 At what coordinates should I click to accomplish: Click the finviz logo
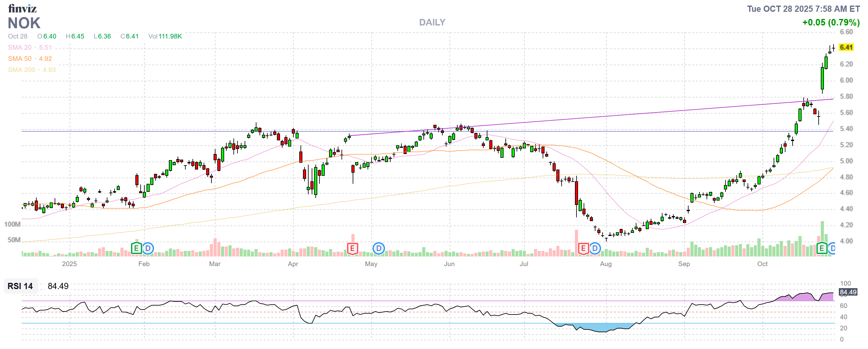pyautogui.click(x=22, y=8)
